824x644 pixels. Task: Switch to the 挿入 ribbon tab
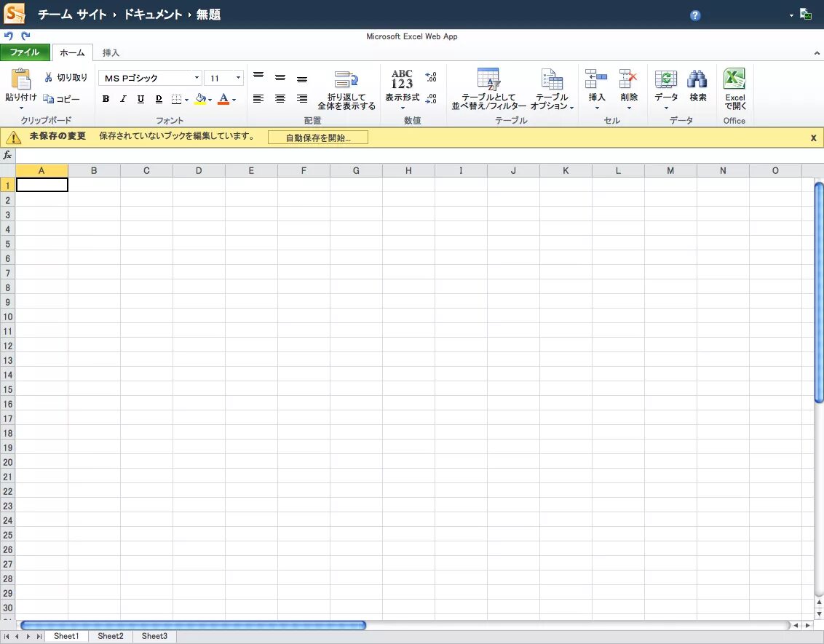(x=111, y=52)
